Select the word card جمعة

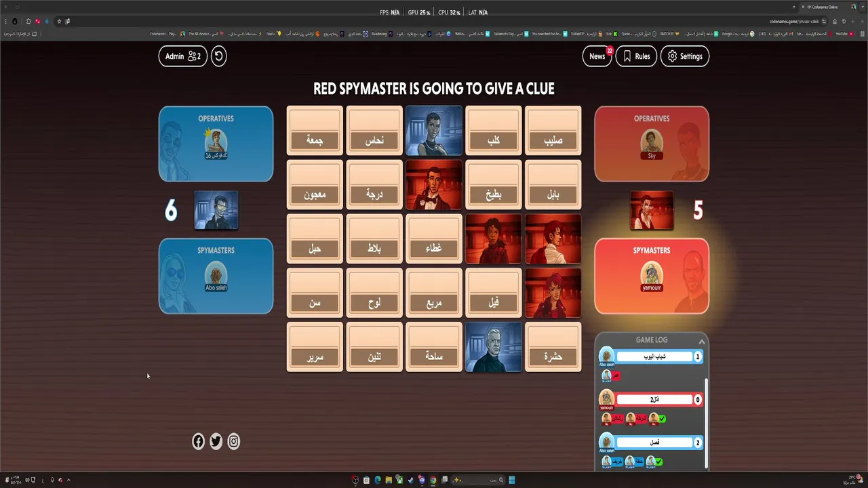point(315,131)
